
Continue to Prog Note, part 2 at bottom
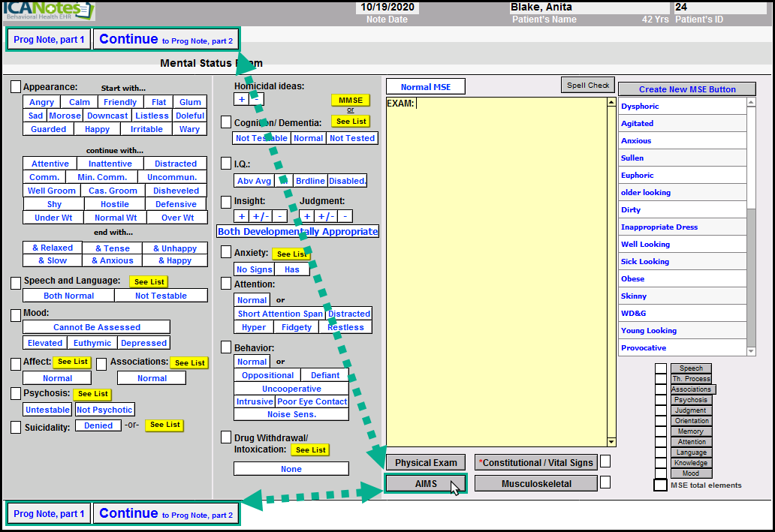pos(165,514)
